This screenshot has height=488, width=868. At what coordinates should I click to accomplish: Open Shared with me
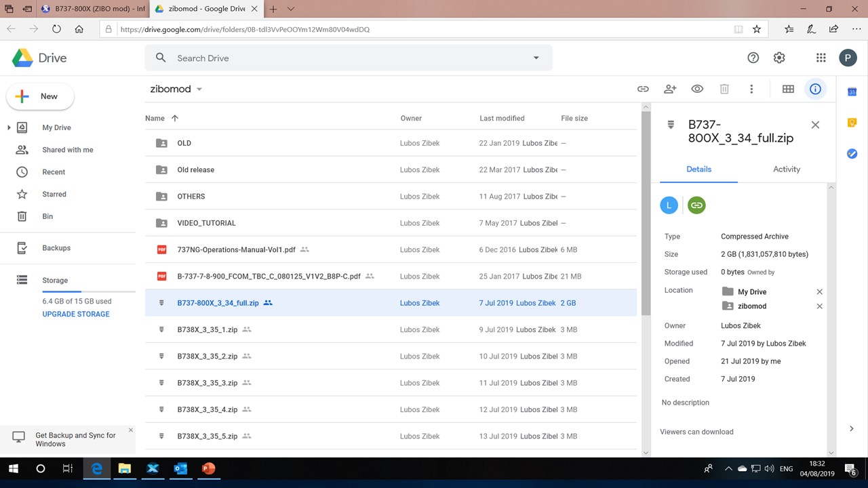click(68, 150)
